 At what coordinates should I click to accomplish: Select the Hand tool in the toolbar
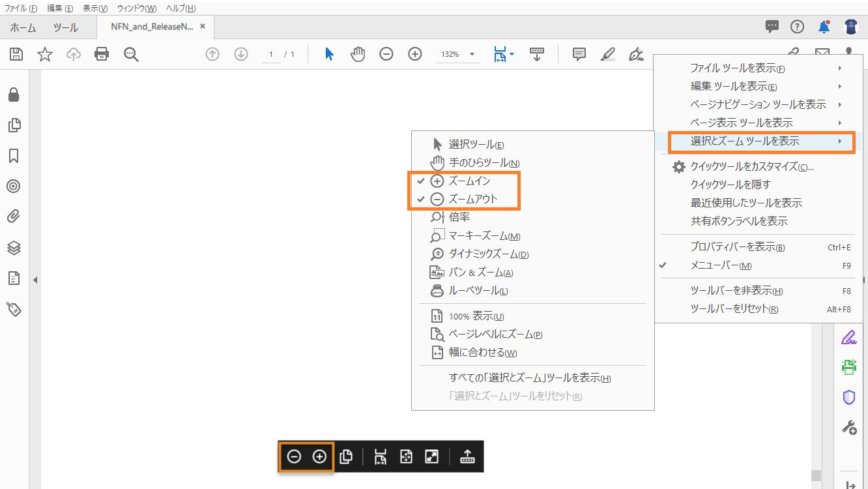tap(358, 54)
